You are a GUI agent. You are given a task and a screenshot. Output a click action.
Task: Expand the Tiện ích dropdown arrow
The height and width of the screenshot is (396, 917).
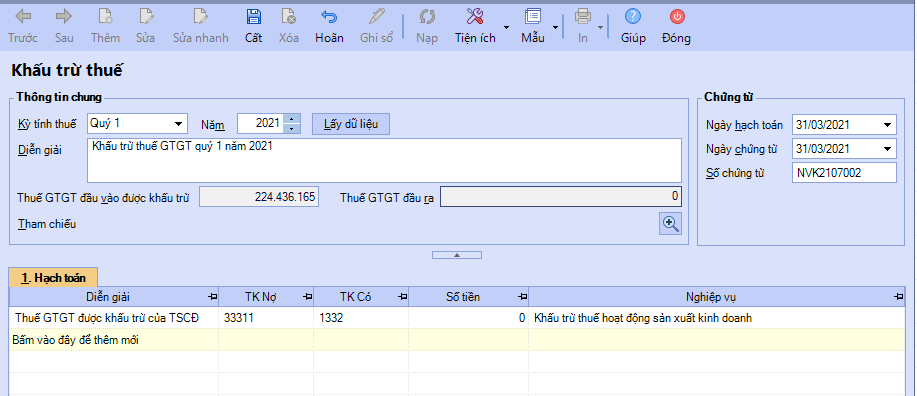click(506, 27)
